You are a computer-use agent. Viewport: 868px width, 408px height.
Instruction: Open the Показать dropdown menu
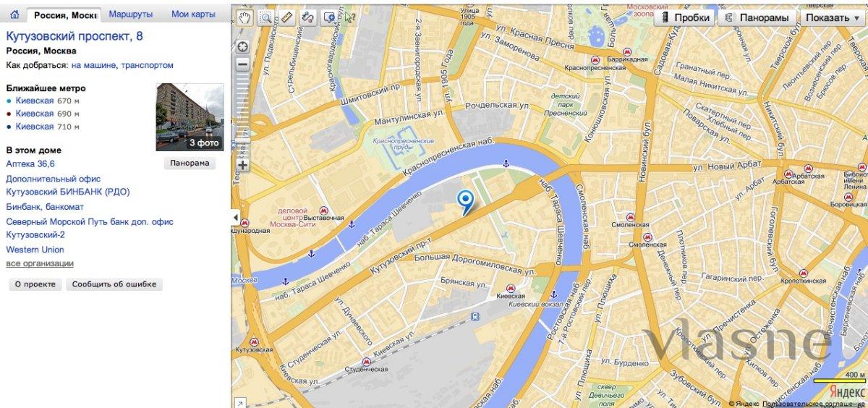832,18
